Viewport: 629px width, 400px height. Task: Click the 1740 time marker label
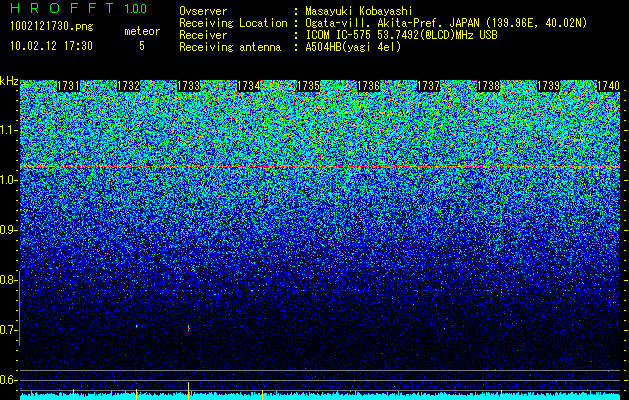click(x=608, y=86)
